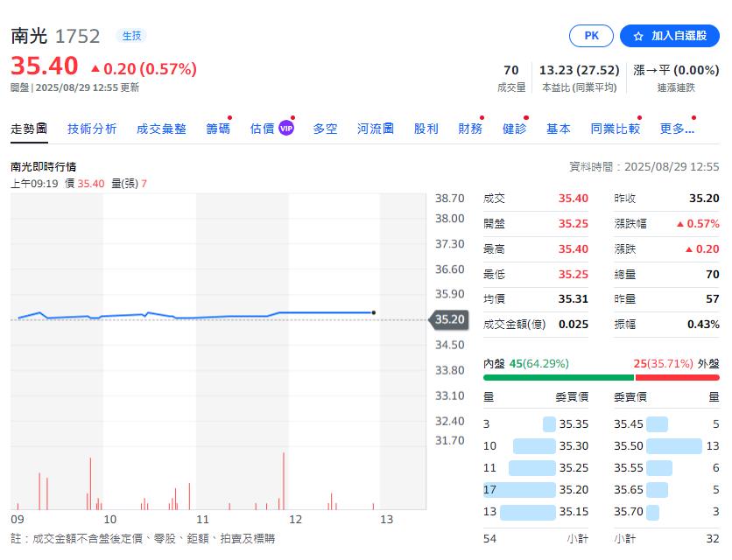Click the bid volume bar at 35.20
Screen dimensions: 732x560
click(x=519, y=489)
